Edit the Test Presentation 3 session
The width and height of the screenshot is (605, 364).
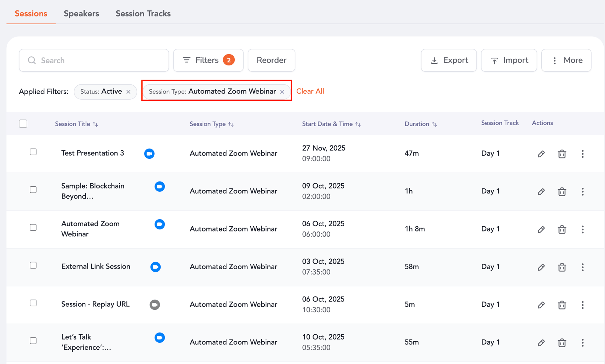(x=541, y=154)
